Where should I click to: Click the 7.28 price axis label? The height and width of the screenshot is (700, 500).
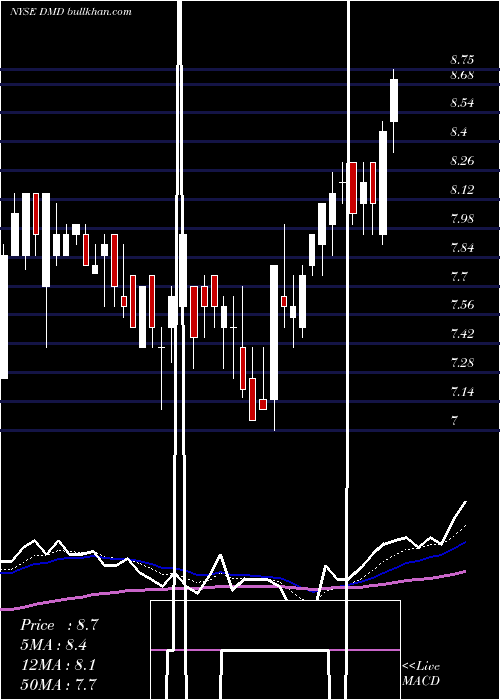pos(462,362)
